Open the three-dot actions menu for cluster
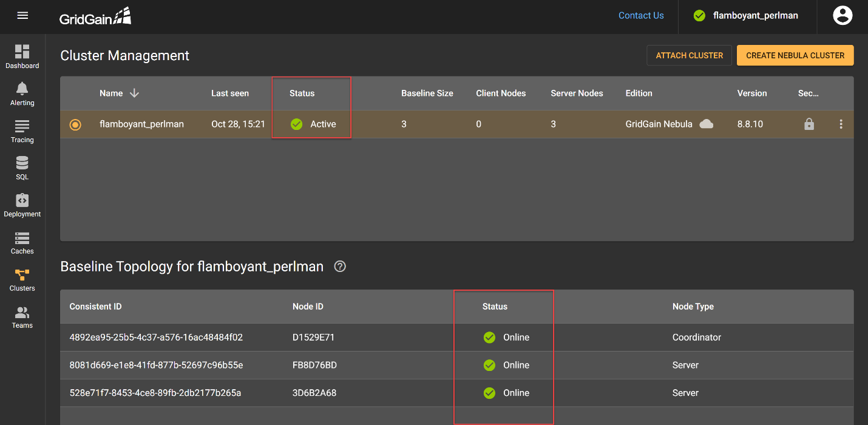This screenshot has width=868, height=425. tap(841, 124)
